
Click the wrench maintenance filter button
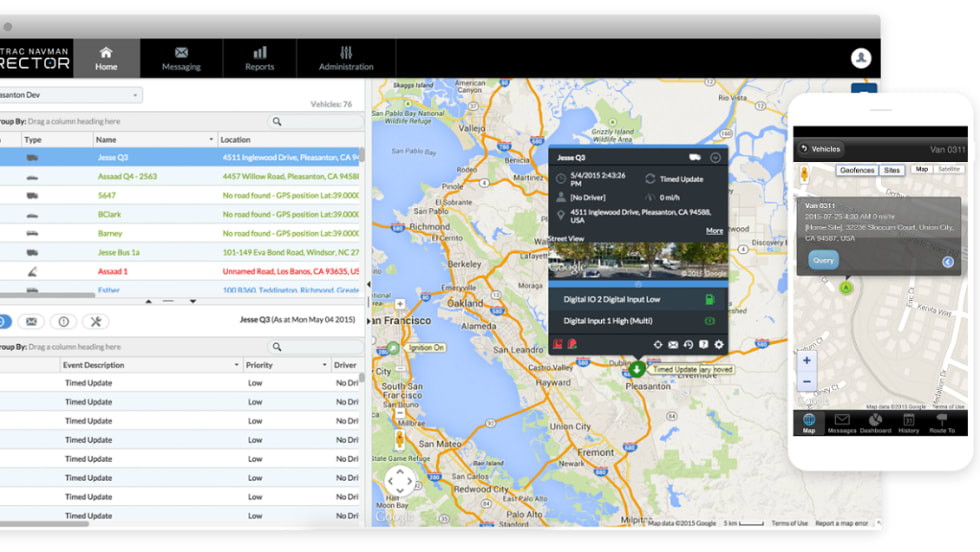[94, 321]
